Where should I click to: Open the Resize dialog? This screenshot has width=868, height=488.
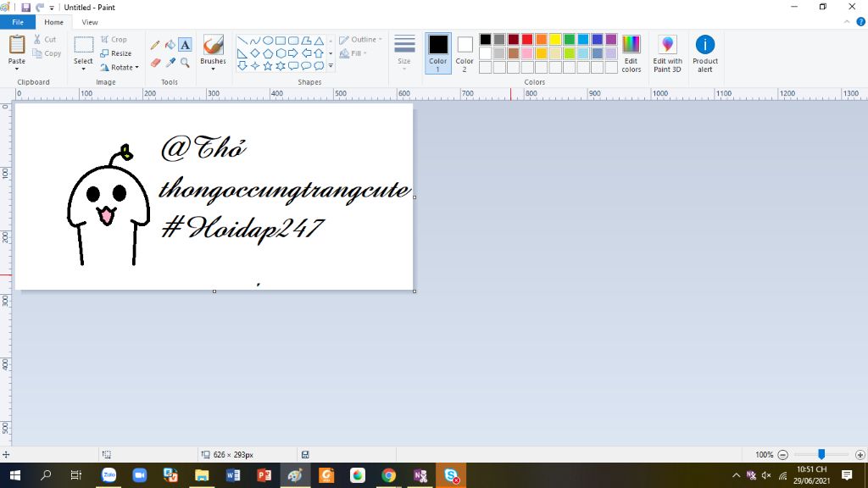click(x=115, y=53)
